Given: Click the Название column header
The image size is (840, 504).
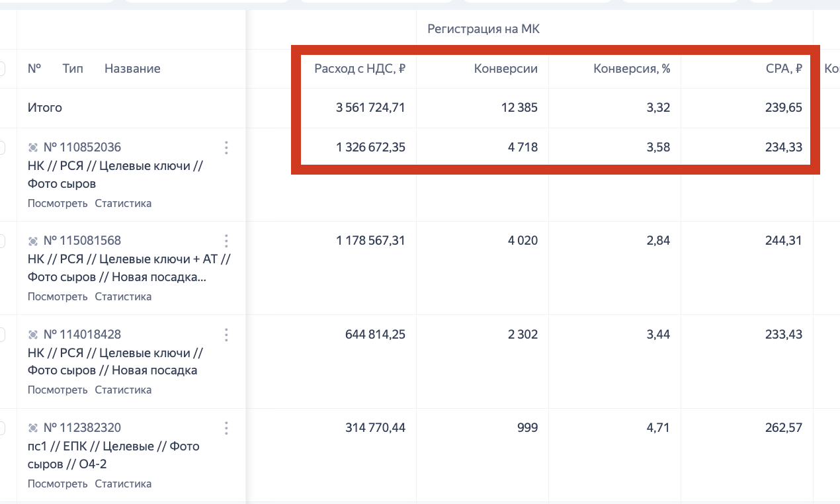Looking at the screenshot, I should (132, 69).
